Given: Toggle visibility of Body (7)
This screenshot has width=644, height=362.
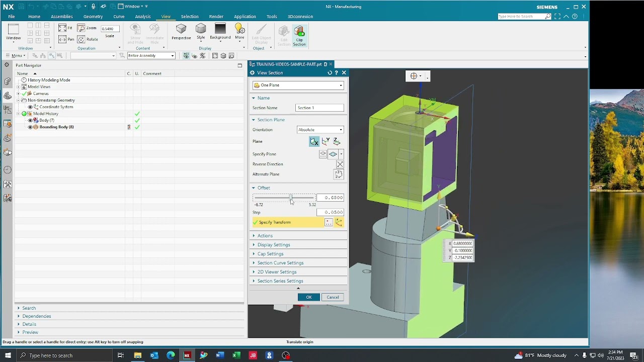Looking at the screenshot, I should pos(30,121).
